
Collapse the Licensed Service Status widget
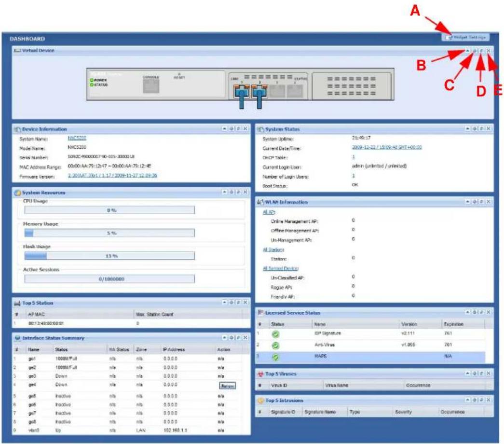(467, 312)
